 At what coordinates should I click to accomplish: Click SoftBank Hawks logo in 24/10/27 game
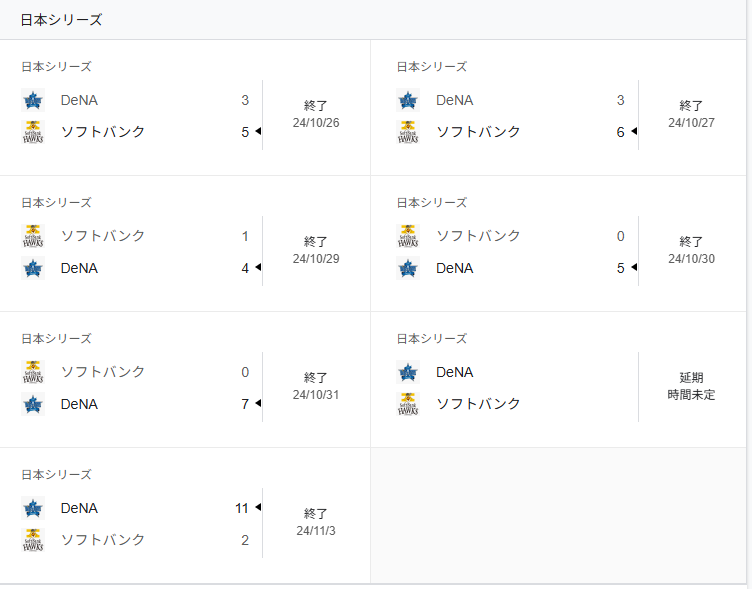point(408,132)
